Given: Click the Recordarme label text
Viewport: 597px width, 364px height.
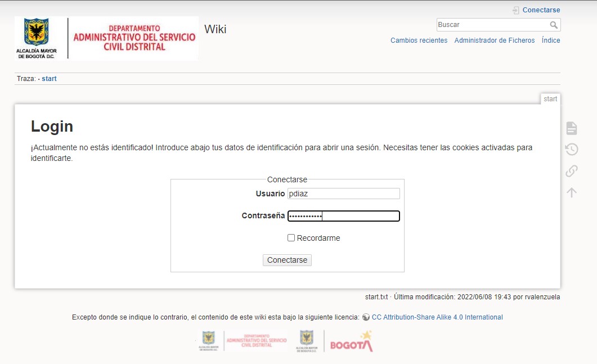Looking at the screenshot, I should click(x=318, y=238).
